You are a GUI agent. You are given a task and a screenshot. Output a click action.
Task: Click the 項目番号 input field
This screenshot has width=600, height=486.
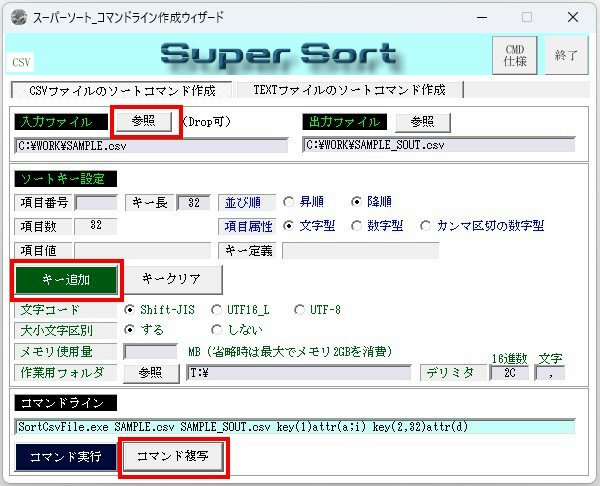click(x=96, y=202)
